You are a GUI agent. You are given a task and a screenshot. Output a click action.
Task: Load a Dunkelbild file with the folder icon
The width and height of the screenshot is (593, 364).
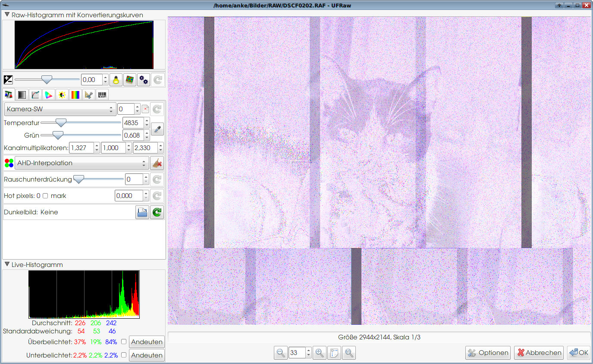(142, 212)
